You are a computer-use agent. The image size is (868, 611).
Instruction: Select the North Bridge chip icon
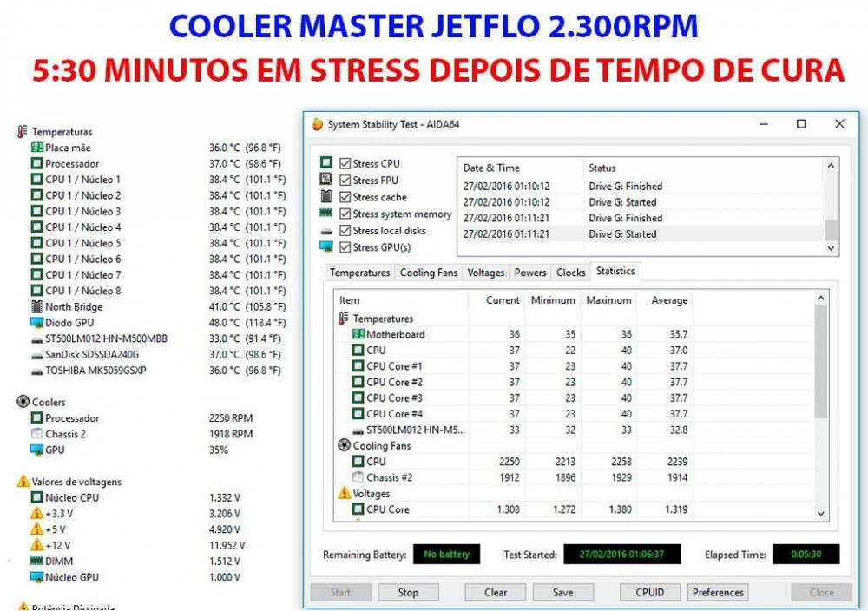tap(36, 306)
